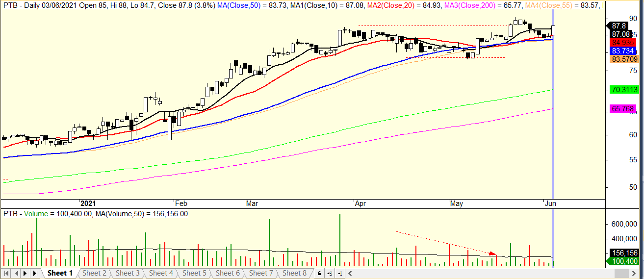Toggle the chart lock padlock icon

(x=319, y=273)
